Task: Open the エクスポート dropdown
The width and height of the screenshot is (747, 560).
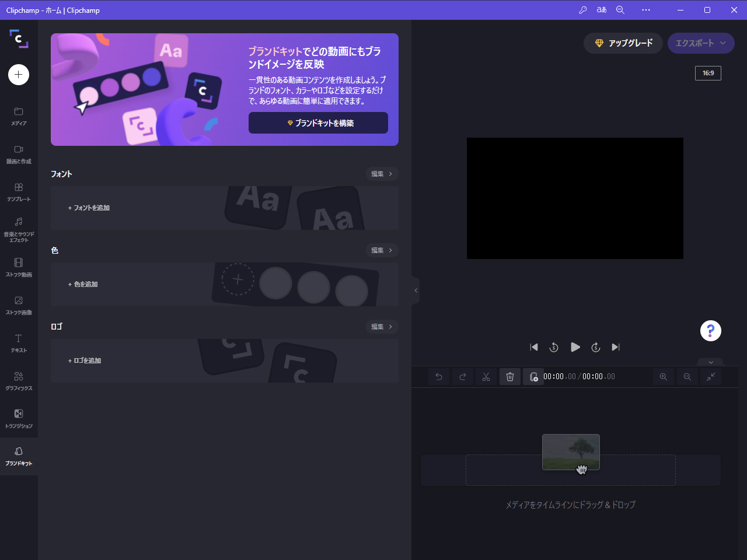Action: click(701, 43)
